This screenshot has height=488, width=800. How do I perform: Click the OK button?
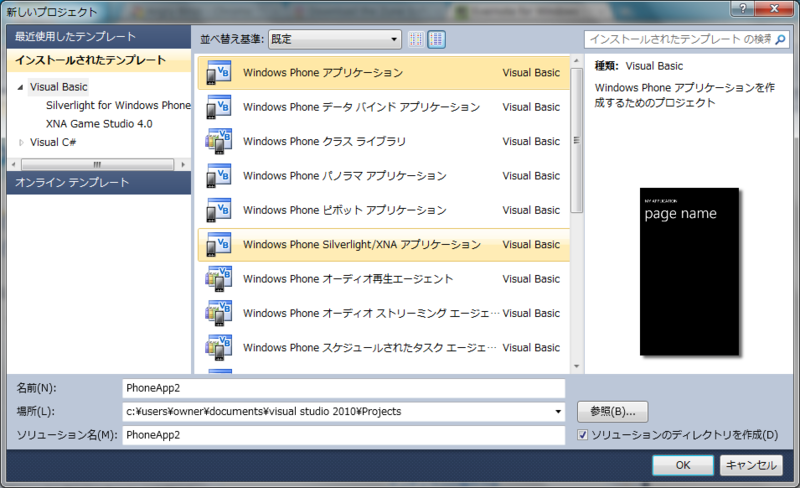683,465
